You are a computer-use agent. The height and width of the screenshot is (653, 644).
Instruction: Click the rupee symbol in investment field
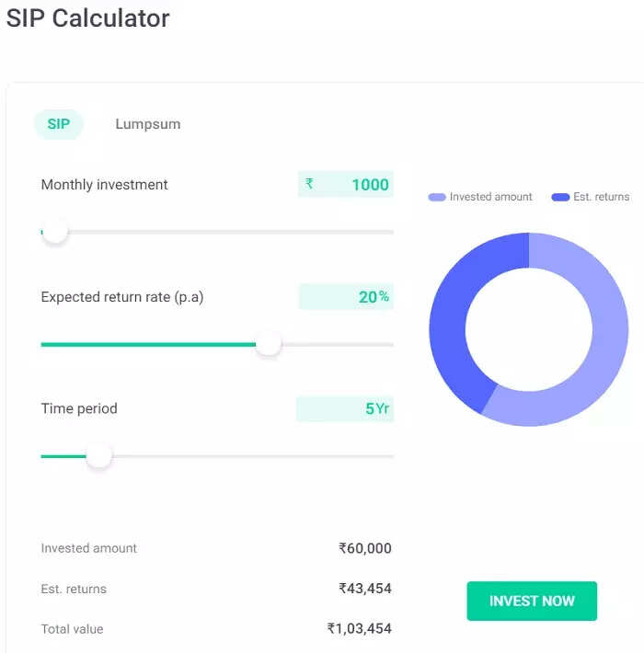309,184
